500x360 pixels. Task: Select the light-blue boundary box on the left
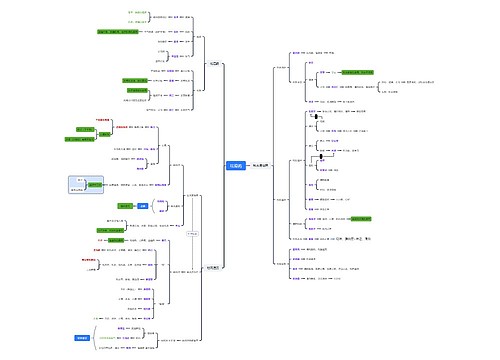click(86, 185)
